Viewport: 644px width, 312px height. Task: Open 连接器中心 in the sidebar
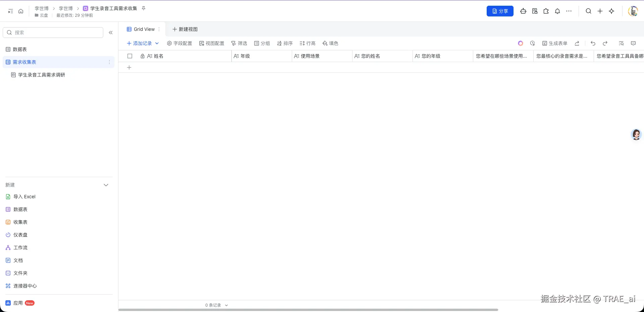pyautogui.click(x=21, y=286)
